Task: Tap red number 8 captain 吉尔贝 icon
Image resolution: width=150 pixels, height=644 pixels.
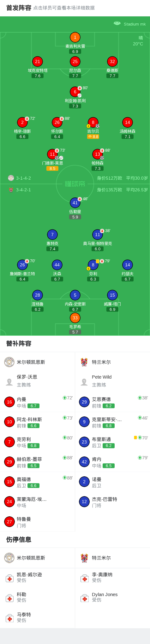Action: (x=93, y=122)
